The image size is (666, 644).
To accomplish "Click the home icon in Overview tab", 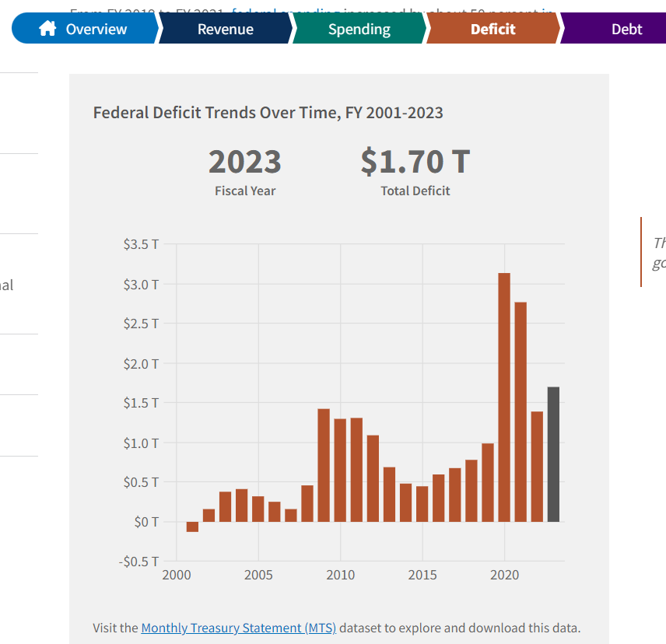I will pyautogui.click(x=47, y=29).
